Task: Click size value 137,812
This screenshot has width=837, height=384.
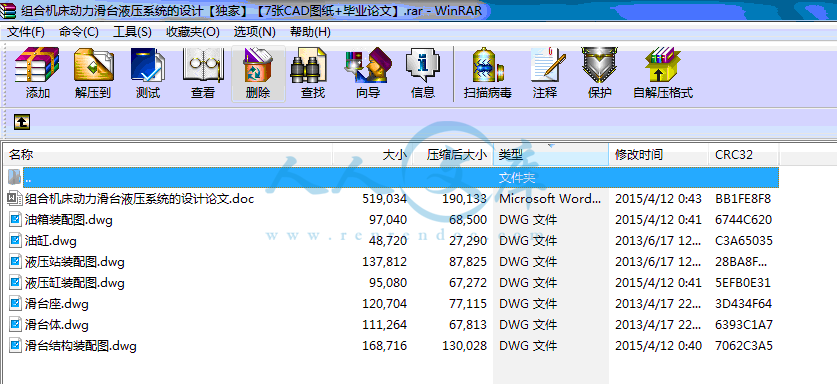Action: 384,262
